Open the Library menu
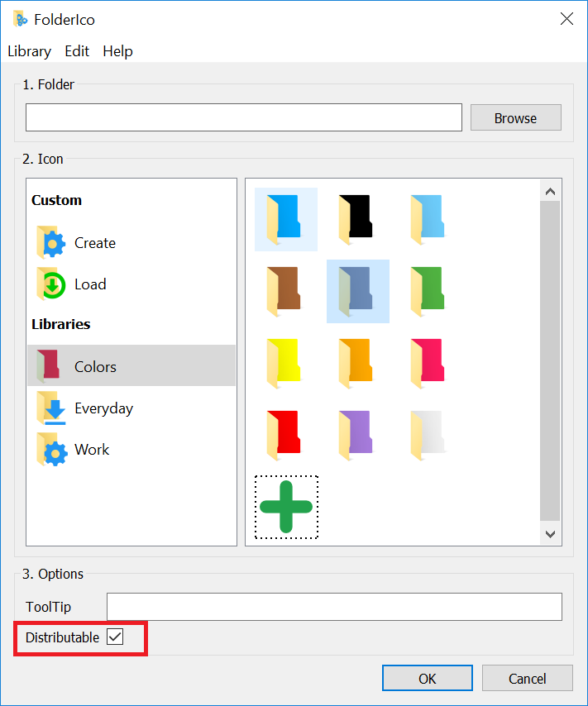The image size is (588, 706). [29, 51]
